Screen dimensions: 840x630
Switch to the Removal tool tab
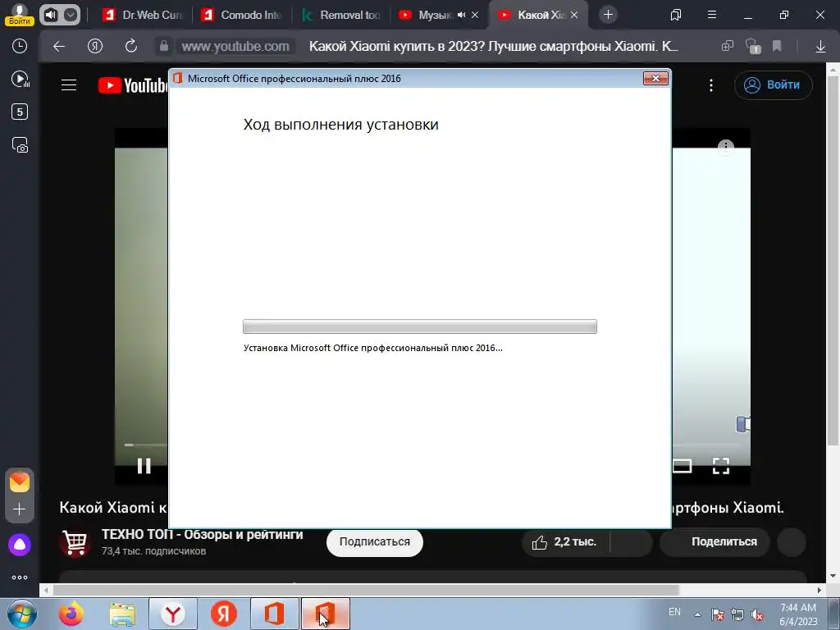(x=340, y=15)
